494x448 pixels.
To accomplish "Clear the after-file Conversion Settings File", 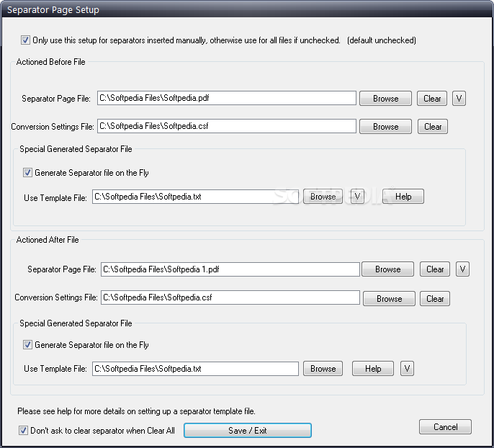I will (435, 299).
